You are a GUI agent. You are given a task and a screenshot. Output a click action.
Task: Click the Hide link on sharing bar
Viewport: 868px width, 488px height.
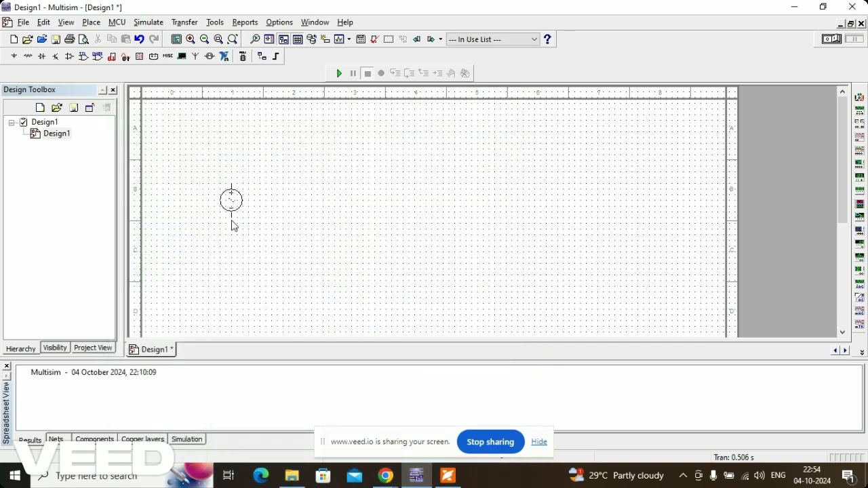pos(539,442)
